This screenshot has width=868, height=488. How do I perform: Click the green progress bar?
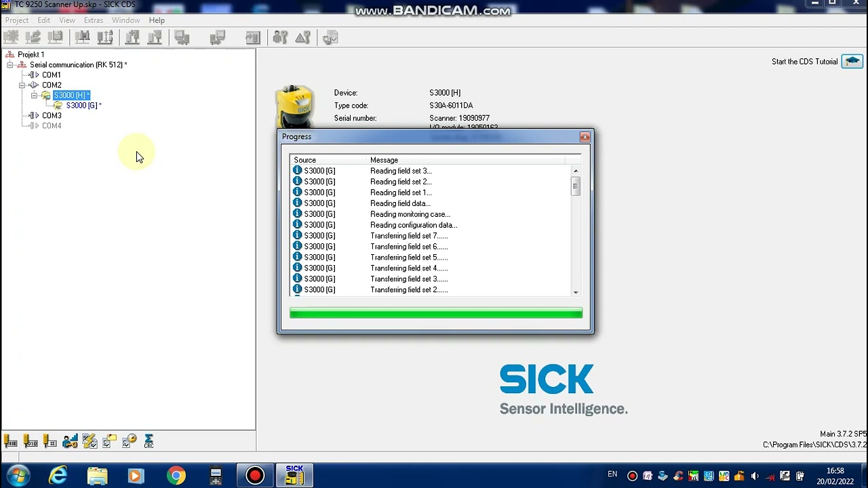tap(436, 313)
